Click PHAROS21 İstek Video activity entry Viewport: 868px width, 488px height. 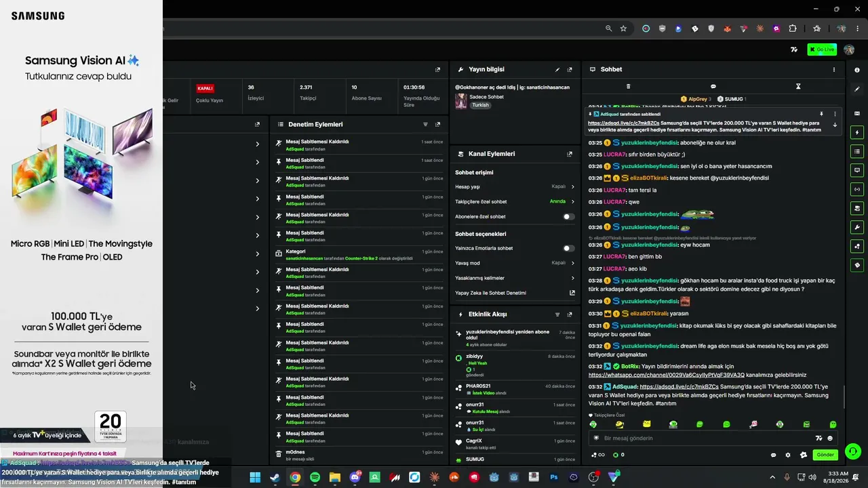pos(515,389)
